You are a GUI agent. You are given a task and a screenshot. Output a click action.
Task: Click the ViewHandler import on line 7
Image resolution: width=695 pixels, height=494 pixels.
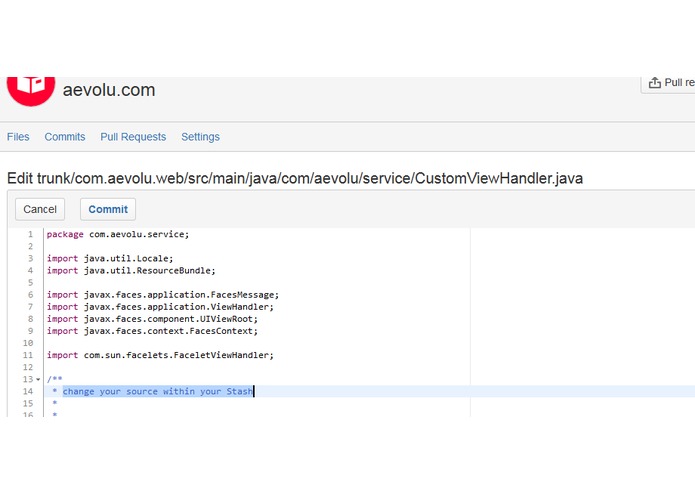click(x=160, y=307)
